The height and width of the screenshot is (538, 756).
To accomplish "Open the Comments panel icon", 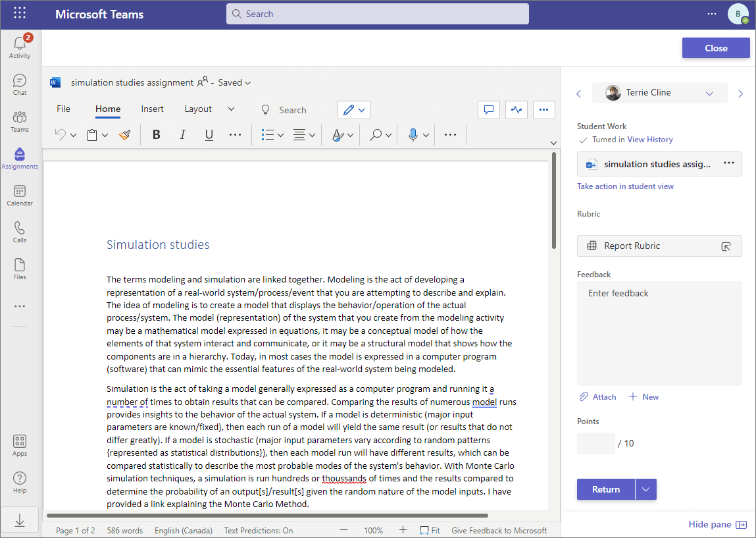I will tap(488, 110).
